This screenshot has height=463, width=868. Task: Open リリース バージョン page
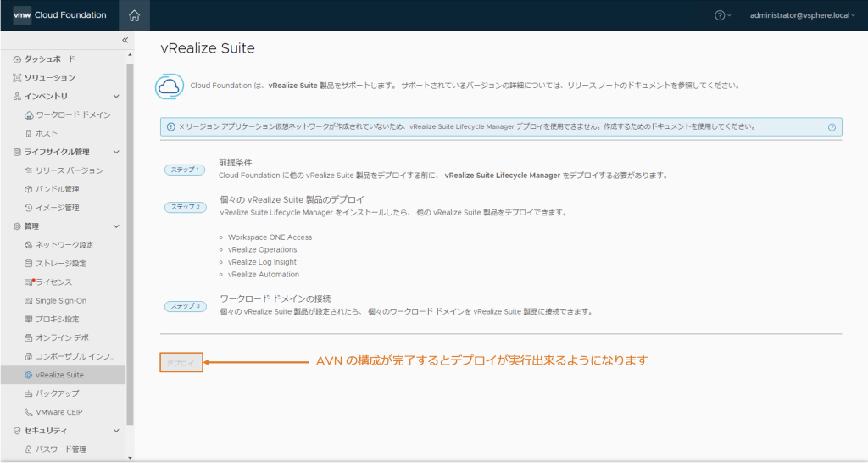70,170
